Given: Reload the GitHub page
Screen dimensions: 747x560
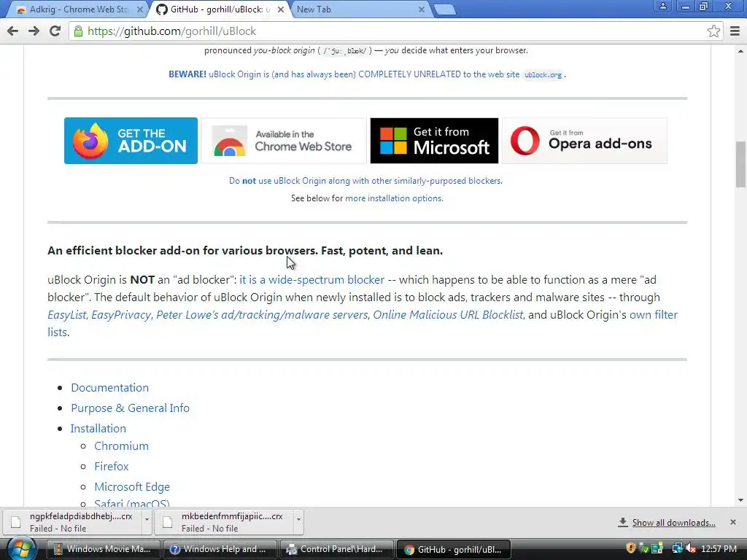Looking at the screenshot, I should 55,31.
